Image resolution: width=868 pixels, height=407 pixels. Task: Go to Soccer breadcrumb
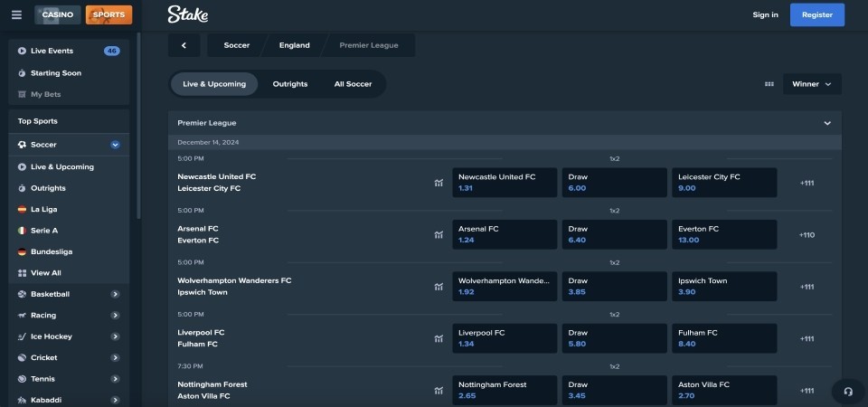click(x=236, y=45)
